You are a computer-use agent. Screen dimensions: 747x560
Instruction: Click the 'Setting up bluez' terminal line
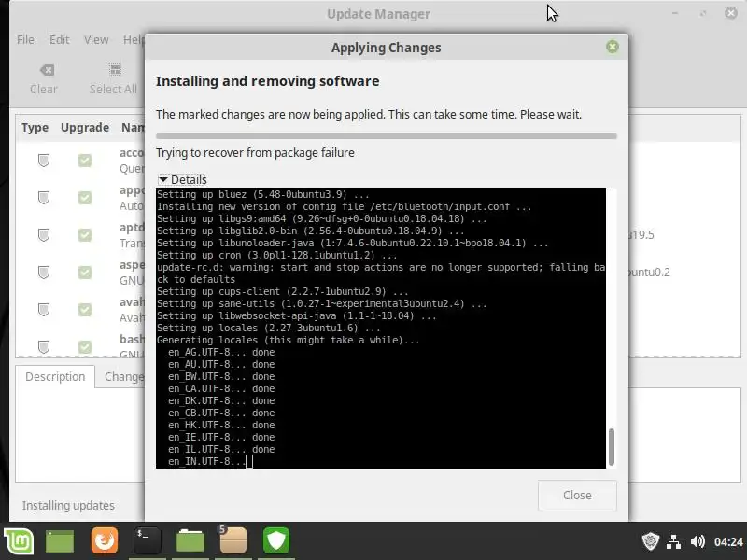(x=262, y=194)
